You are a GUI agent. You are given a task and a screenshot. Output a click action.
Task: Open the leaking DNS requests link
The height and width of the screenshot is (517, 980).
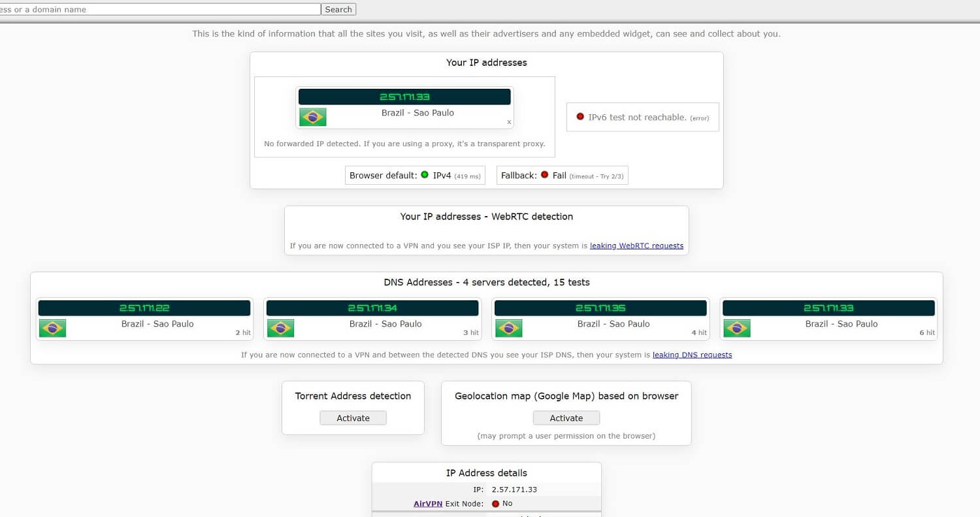pos(692,355)
